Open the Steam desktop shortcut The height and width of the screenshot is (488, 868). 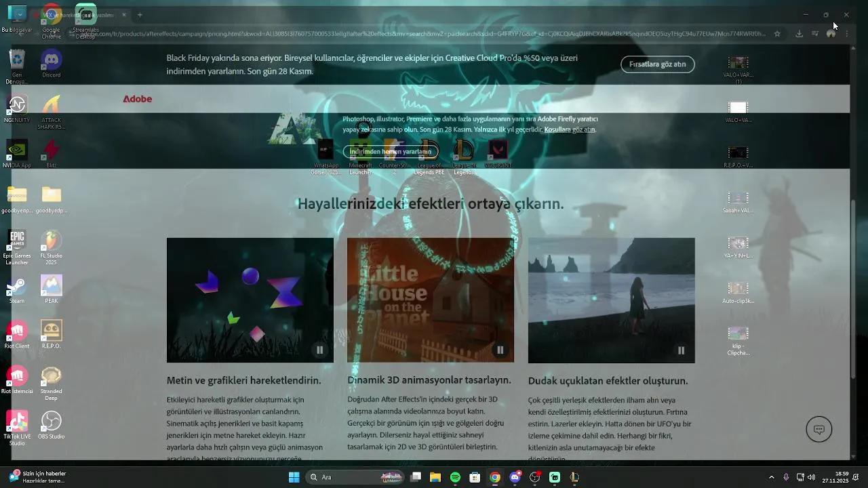tap(17, 289)
